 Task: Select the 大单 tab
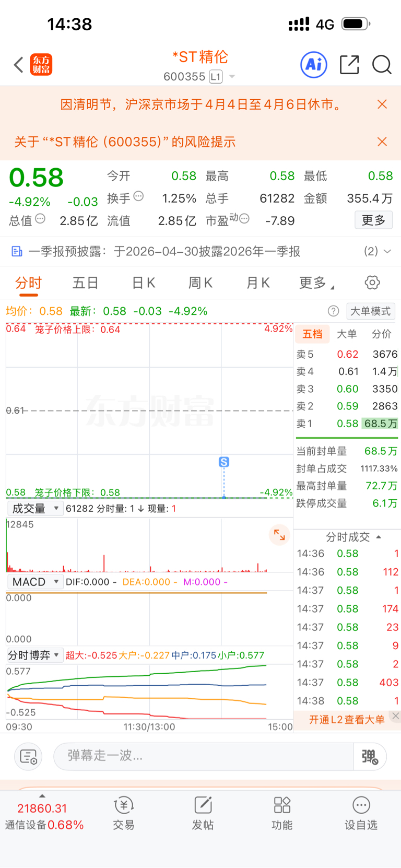(x=347, y=334)
